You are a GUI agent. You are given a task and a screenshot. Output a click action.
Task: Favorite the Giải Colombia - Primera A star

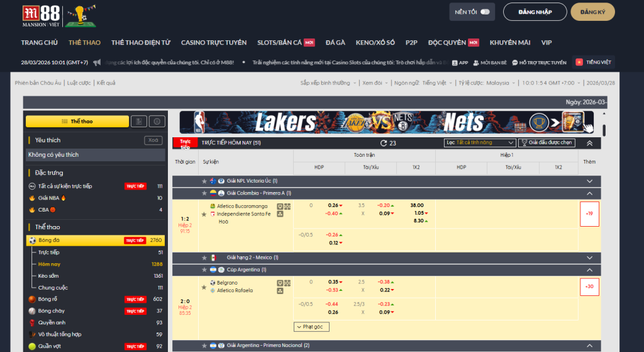(x=204, y=193)
